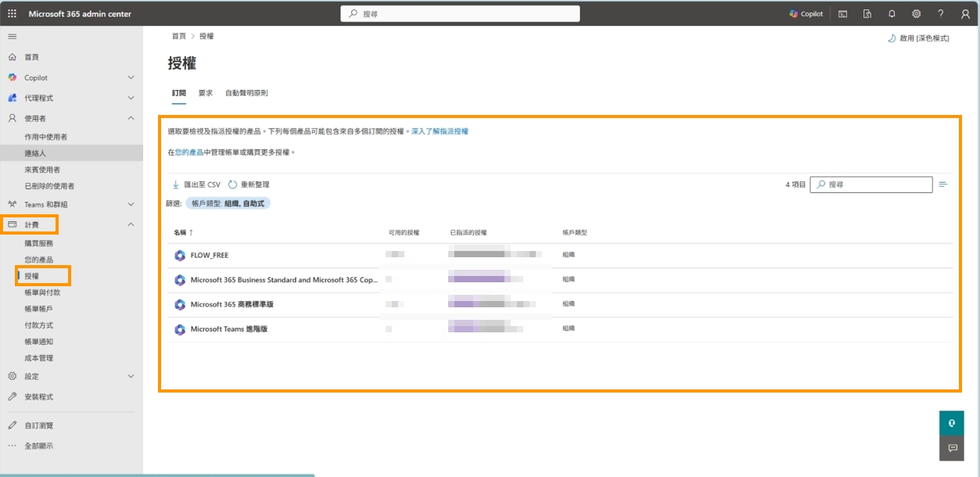This screenshot has width=980, height=477.
Task: Click the Microsoft Teams 進階版 product icon
Action: (x=180, y=329)
